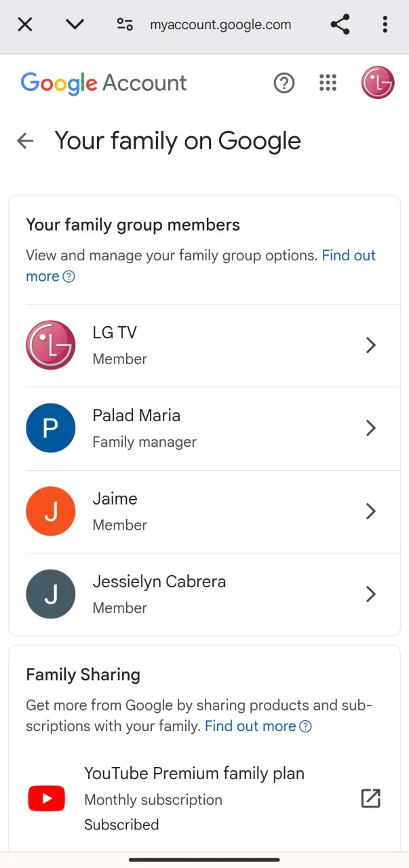This screenshot has height=868, width=409.
Task: Tap the Google Account logo
Action: pos(104,83)
